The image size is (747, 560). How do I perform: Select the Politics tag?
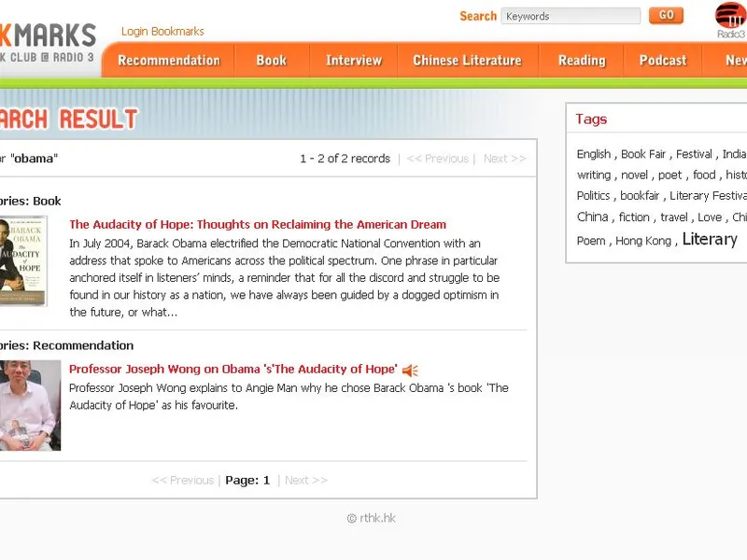point(593,196)
